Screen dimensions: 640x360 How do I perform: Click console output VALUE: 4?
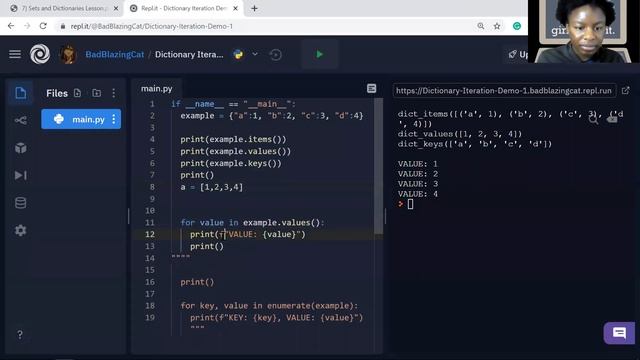pos(418,194)
